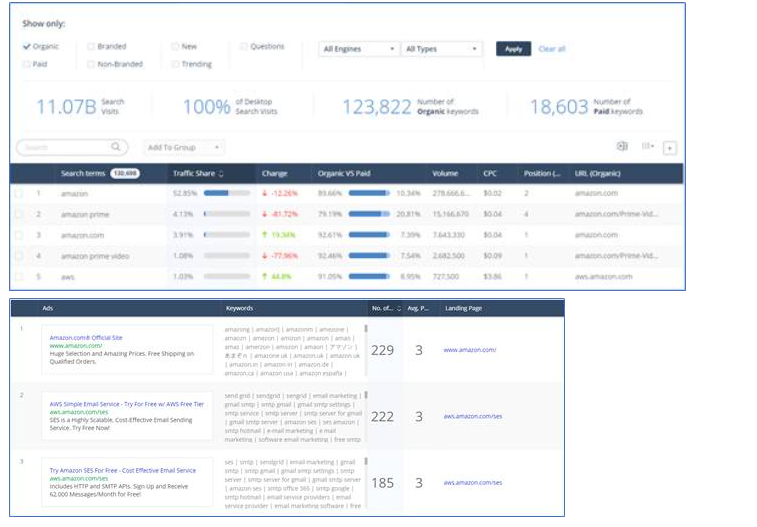The height and width of the screenshot is (527, 757).
Task: Click the 18,603 paid keywords figure
Action: tap(559, 107)
